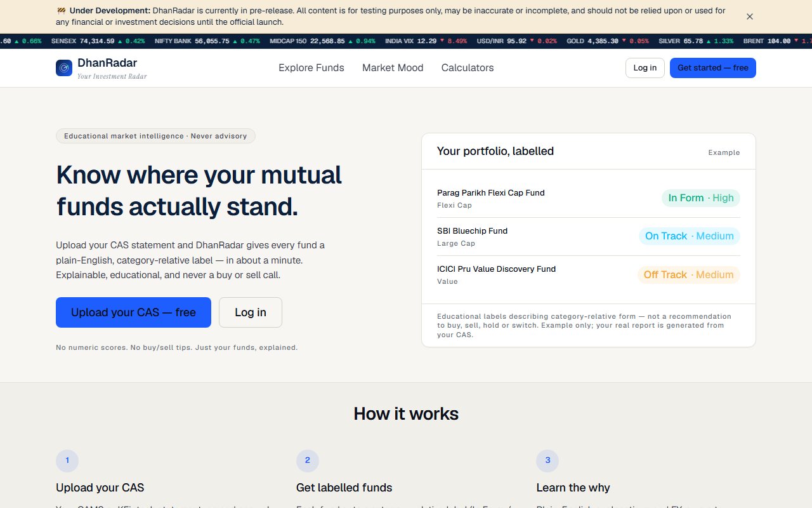Click the Get labelled funds heading
This screenshot has width=812, height=508.
click(x=344, y=488)
